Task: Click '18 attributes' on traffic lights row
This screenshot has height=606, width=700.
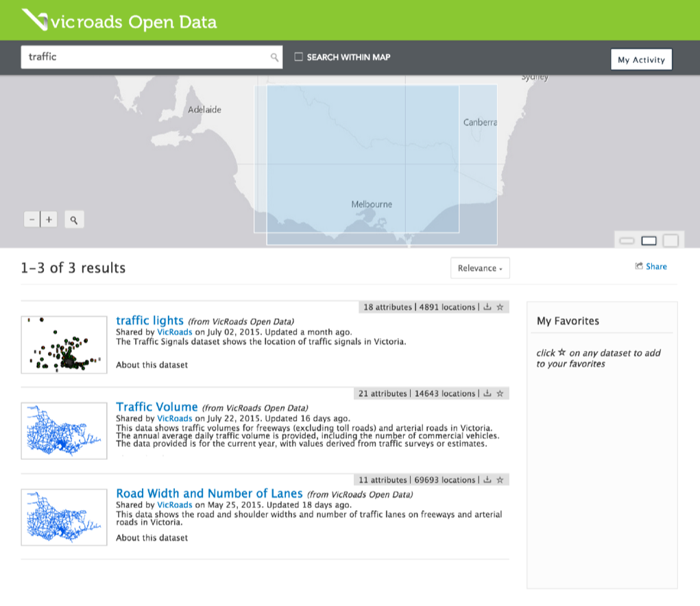Action: point(387,307)
